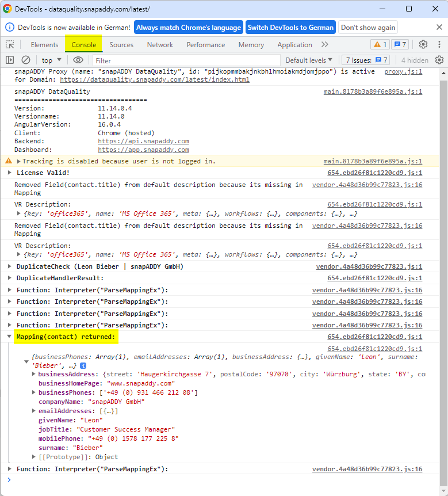448x496 pixels.
Task: Click the warning triangle on Tracking row
Action: (9, 161)
